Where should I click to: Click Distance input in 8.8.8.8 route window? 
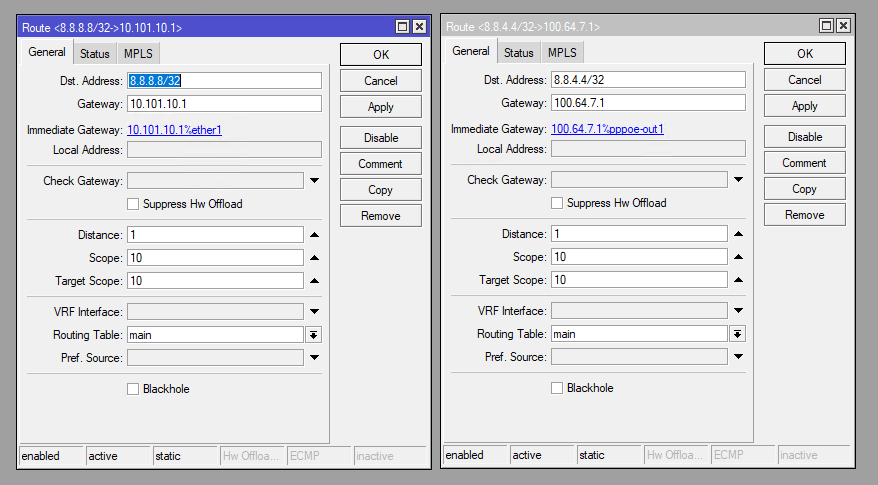click(x=216, y=235)
